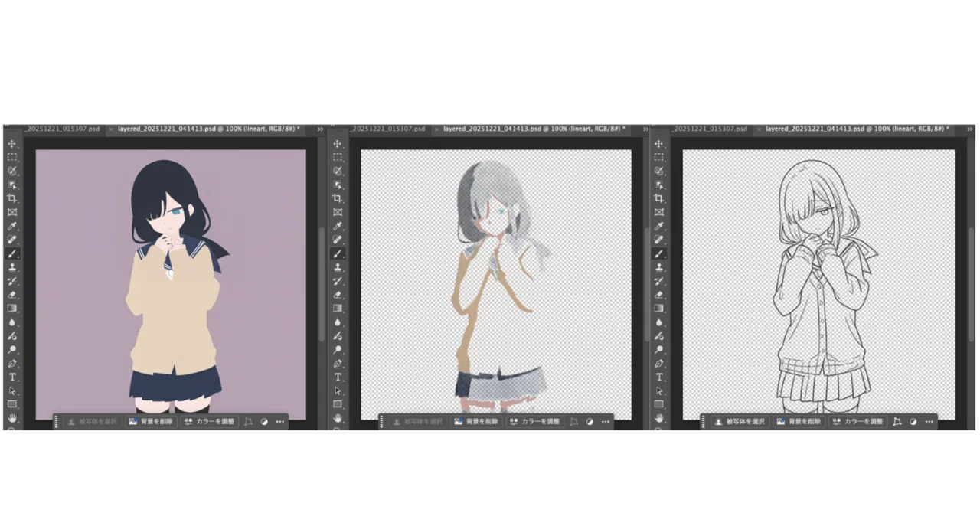
Task: Open more options (…) in faded-color window taskbar
Action: coord(606,422)
